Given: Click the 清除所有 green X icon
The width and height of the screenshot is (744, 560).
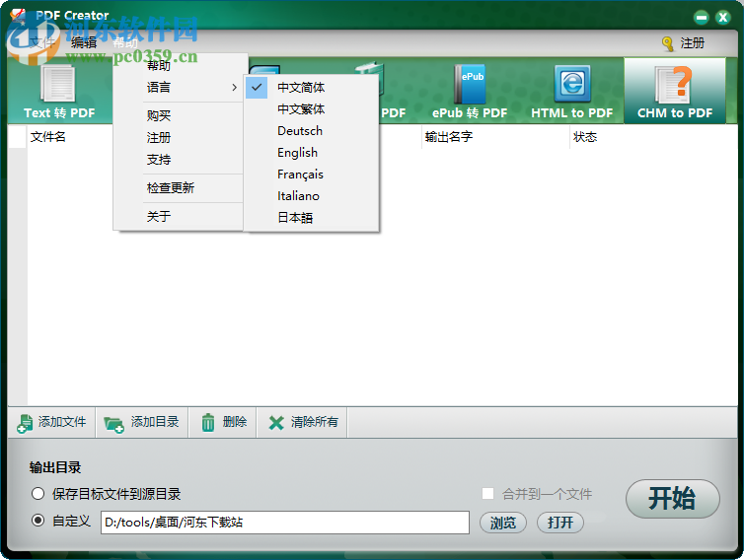Looking at the screenshot, I should (x=275, y=423).
